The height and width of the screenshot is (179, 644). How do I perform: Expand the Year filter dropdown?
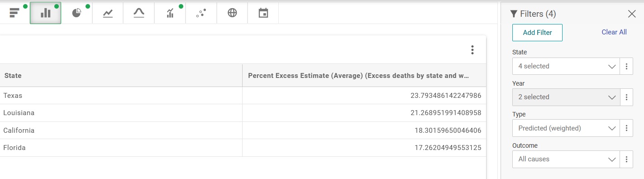click(566, 97)
